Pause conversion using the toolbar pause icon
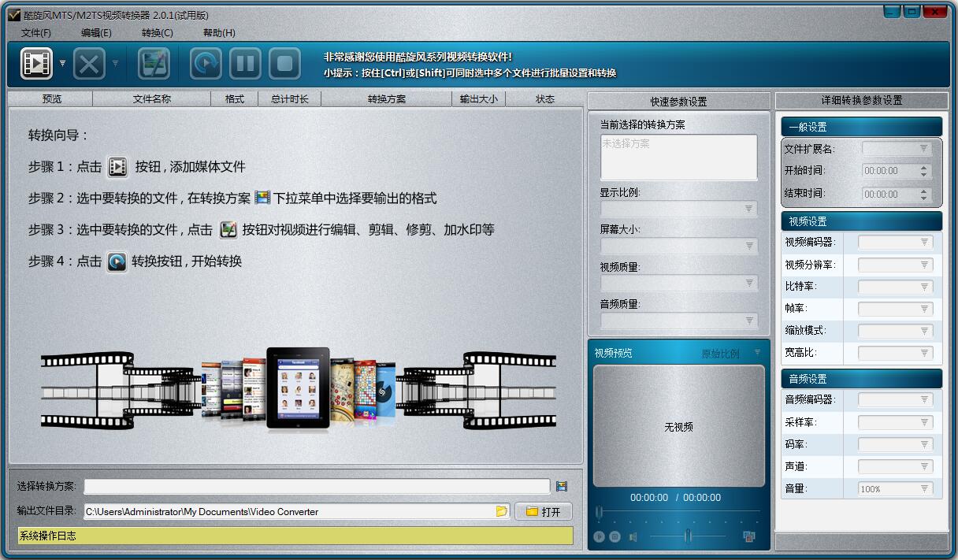Viewport: 958px width, 560px height. (x=246, y=63)
